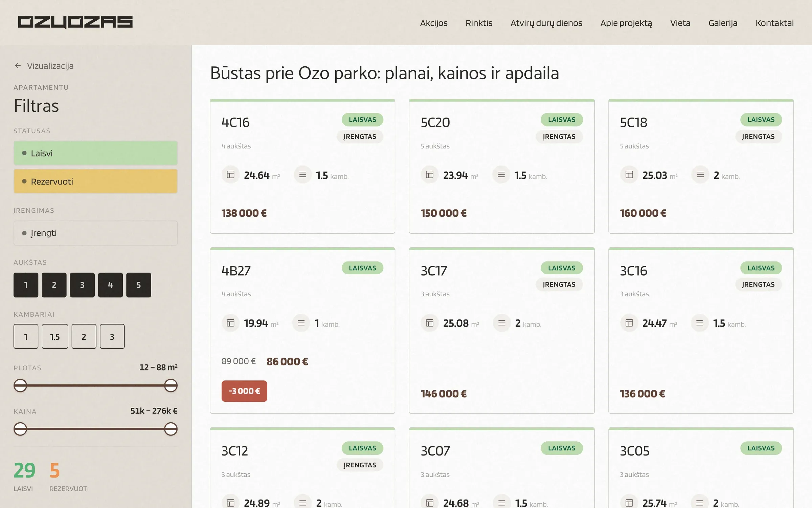This screenshot has height=508, width=812.
Task: Select the 1.5 rooms filter
Action: click(x=55, y=336)
